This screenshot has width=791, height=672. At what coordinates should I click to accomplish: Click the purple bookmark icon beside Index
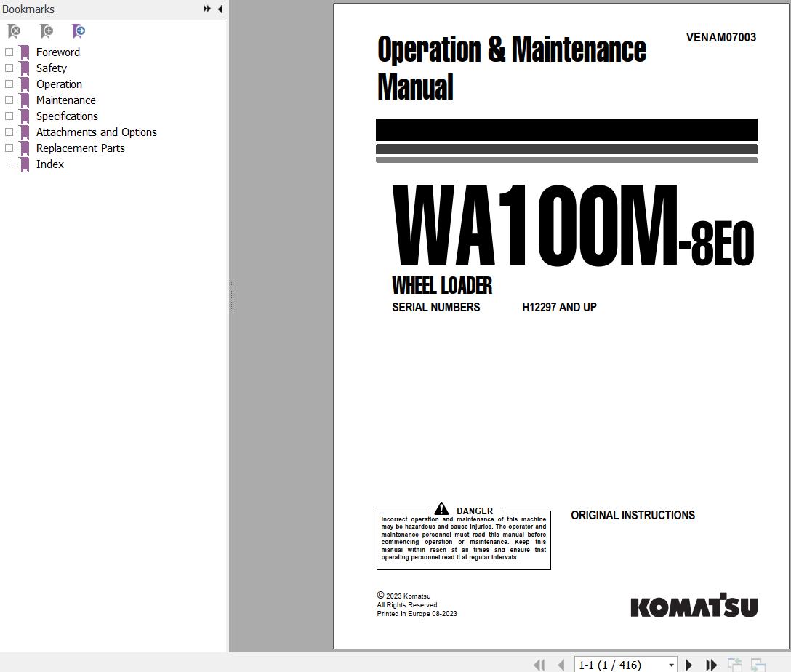pyautogui.click(x=25, y=164)
